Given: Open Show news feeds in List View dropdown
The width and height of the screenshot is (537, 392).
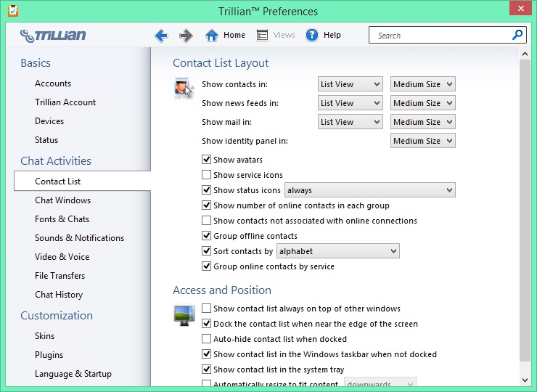Looking at the screenshot, I should [351, 103].
